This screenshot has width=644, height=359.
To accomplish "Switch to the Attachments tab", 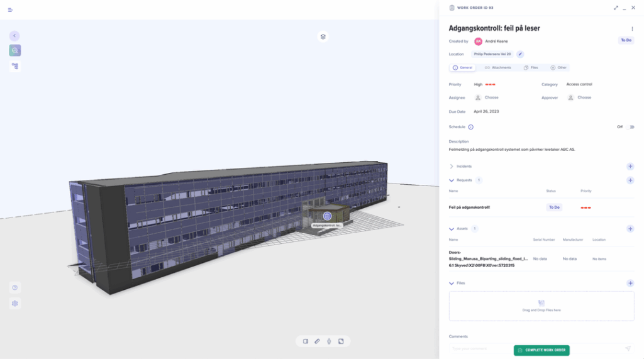I will (497, 67).
